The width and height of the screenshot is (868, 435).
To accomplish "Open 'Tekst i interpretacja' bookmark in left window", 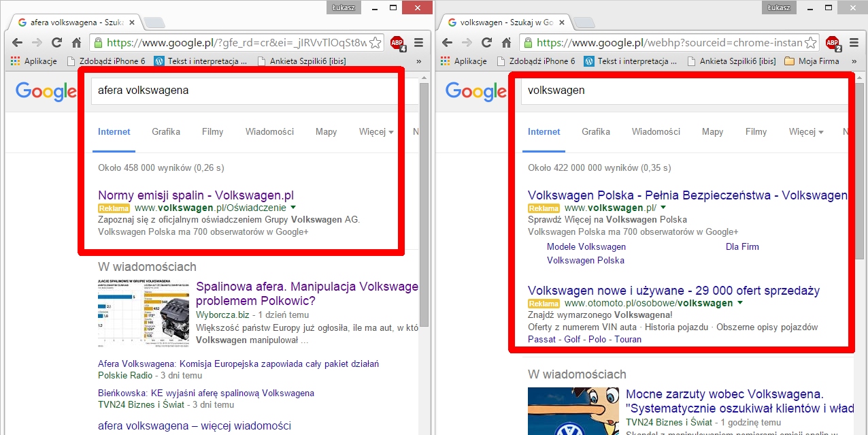I will (201, 61).
